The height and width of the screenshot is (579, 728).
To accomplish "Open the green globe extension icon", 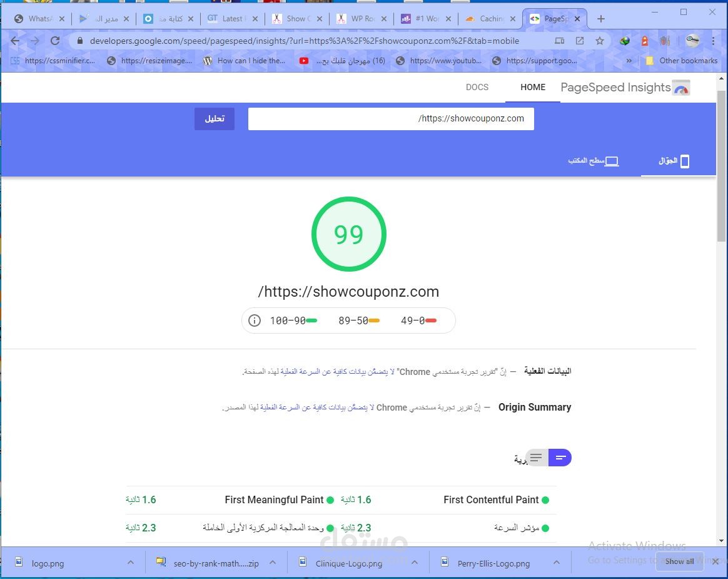I will tap(624, 41).
